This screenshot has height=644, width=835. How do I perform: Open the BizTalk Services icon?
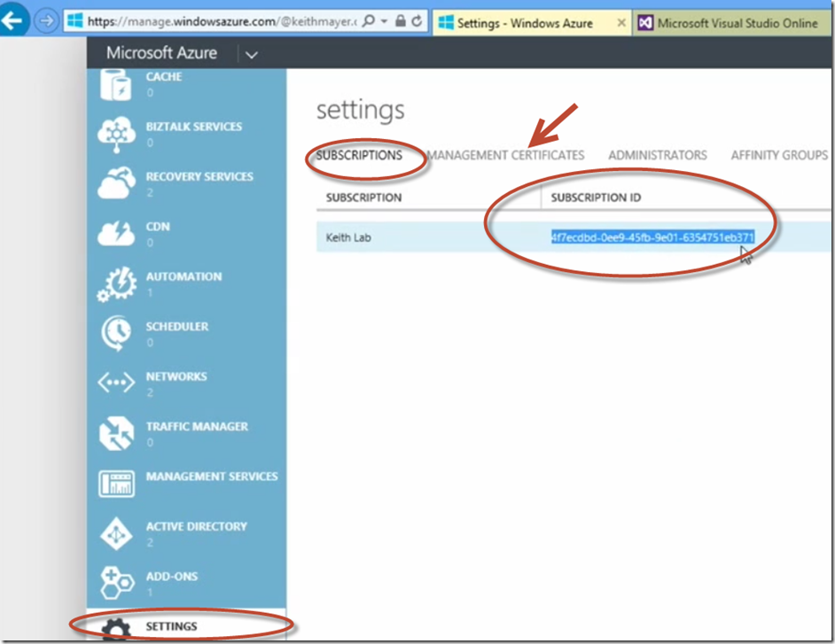point(116,134)
